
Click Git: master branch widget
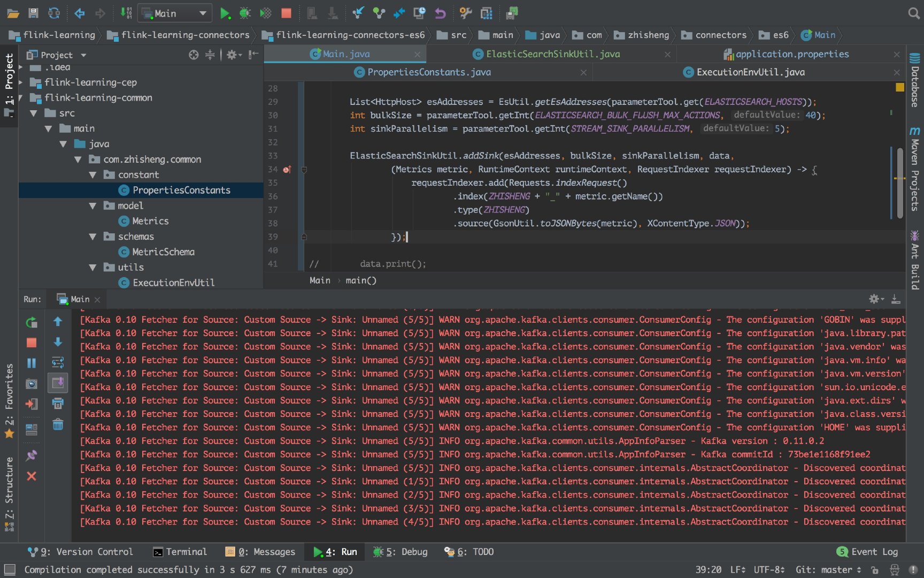828,570
